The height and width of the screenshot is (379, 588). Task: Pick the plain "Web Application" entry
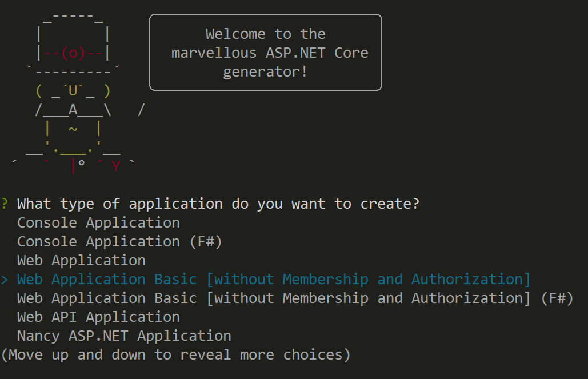tap(81, 261)
